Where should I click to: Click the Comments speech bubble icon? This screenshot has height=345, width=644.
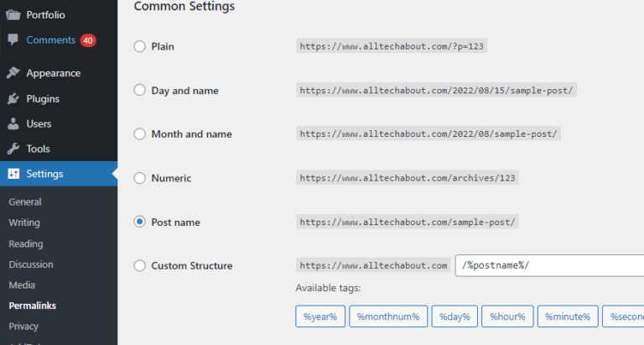13,39
